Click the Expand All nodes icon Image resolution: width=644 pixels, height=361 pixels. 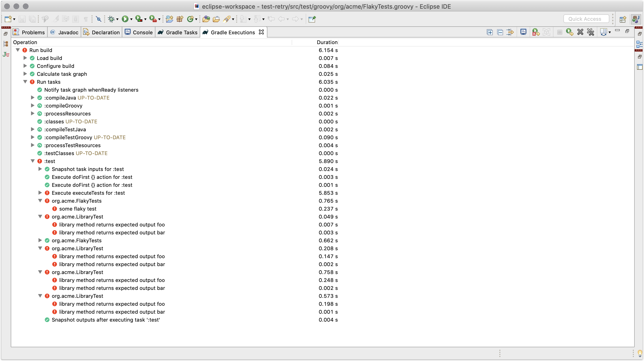pyautogui.click(x=490, y=32)
